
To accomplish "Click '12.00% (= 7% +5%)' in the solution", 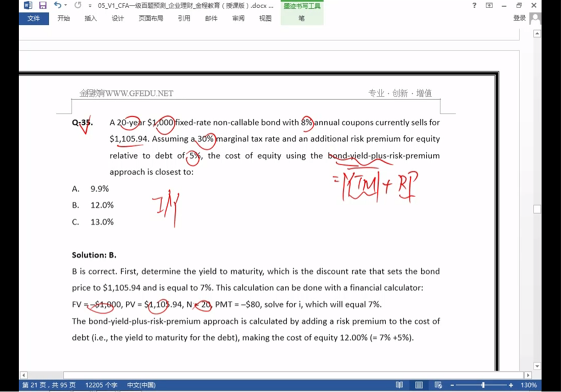I will [x=377, y=338].
